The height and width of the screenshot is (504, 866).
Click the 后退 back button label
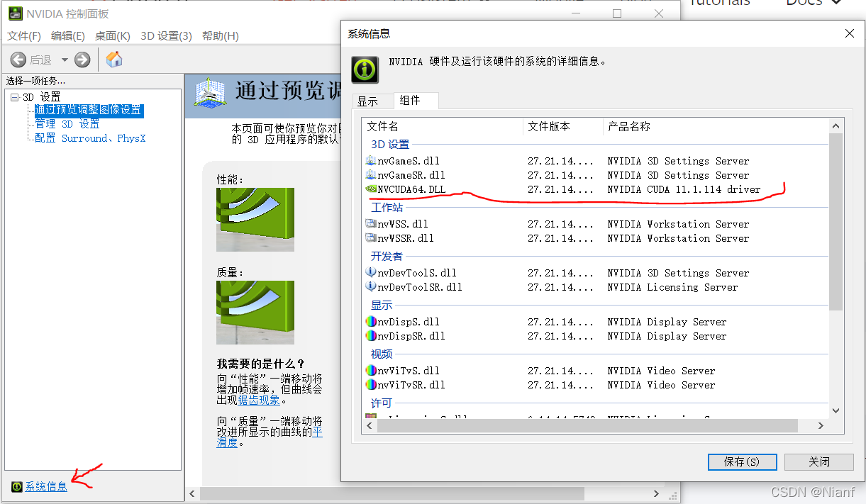coord(40,60)
